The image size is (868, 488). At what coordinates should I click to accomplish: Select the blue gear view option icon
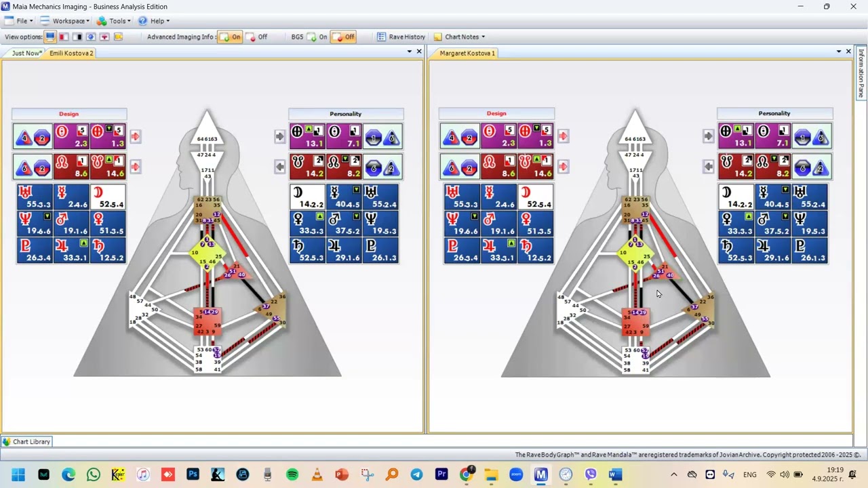pyautogui.click(x=91, y=37)
